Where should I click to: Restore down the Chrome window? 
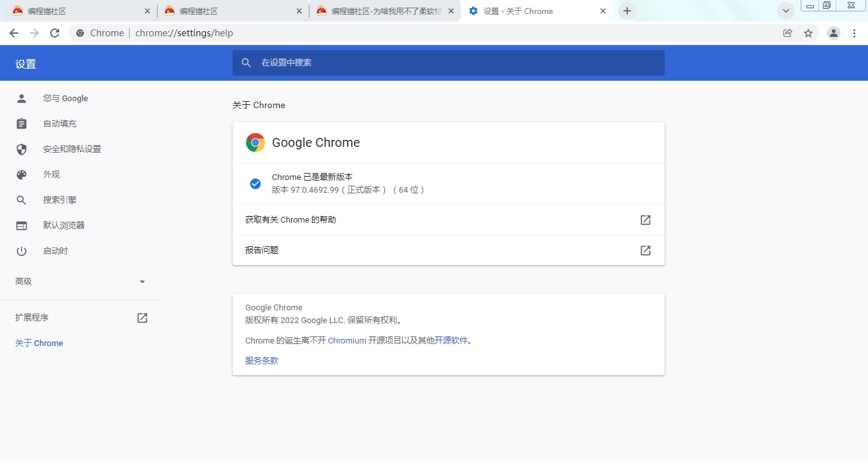[x=827, y=6]
